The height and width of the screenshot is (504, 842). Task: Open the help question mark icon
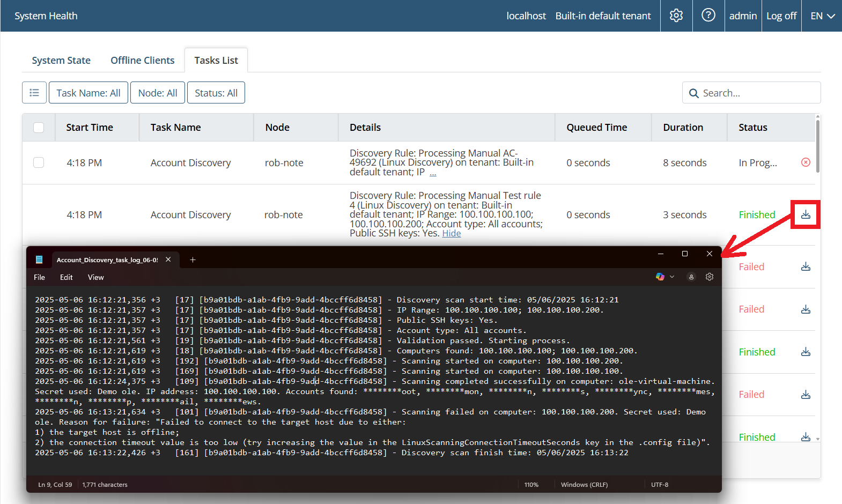708,16
